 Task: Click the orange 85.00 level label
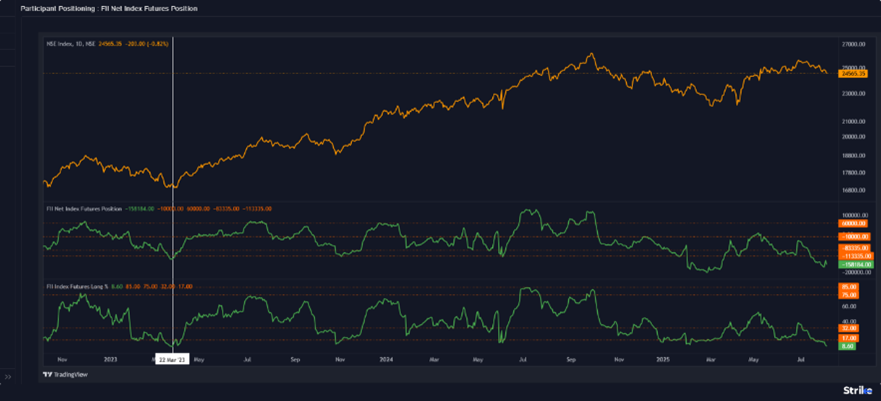point(850,287)
